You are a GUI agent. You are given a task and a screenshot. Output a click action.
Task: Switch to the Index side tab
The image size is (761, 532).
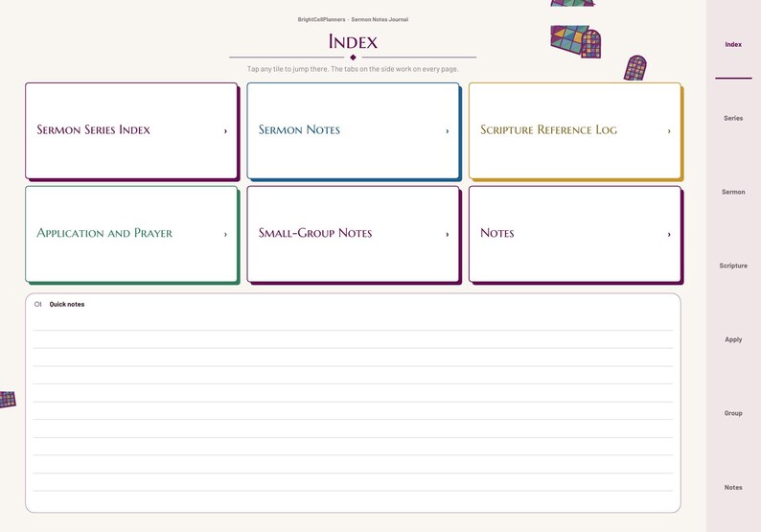pos(733,44)
